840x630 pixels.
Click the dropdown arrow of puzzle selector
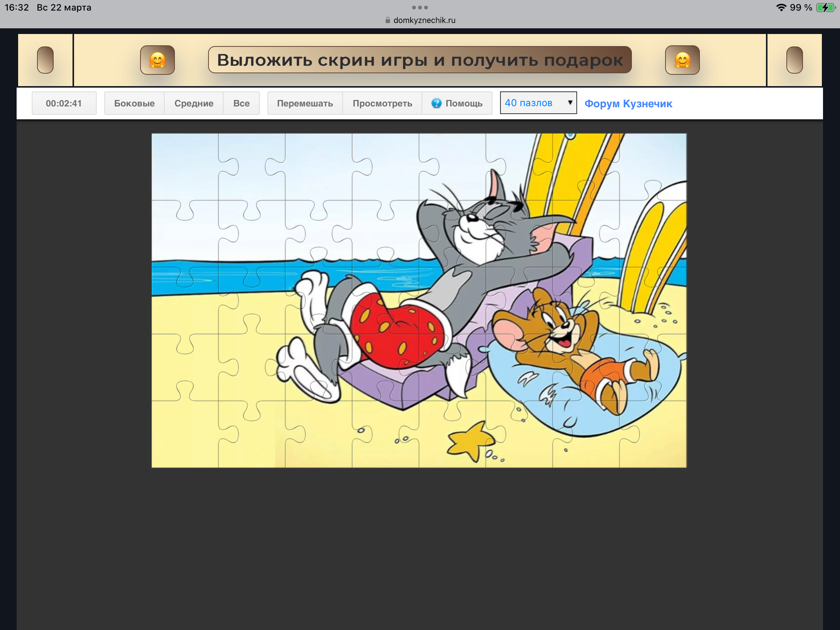point(570,102)
